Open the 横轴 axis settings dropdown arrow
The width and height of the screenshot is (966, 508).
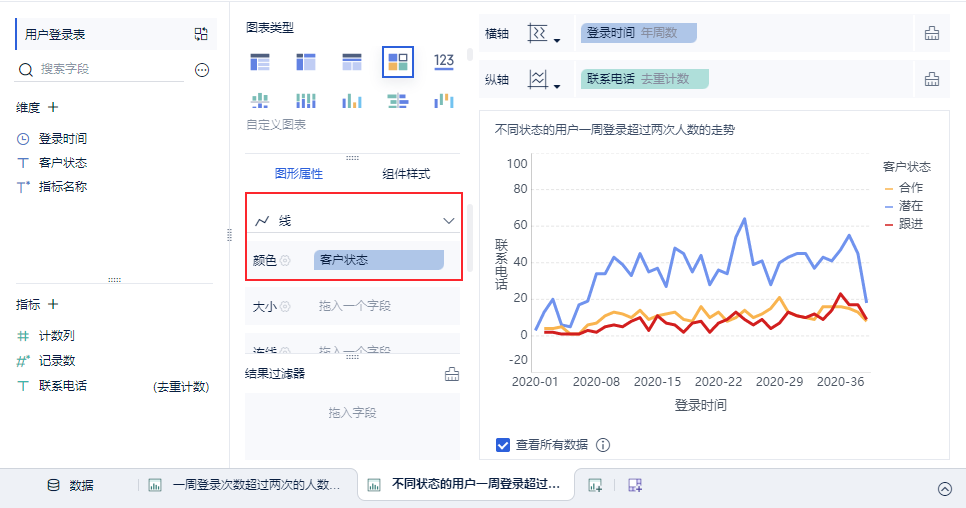[x=557, y=41]
